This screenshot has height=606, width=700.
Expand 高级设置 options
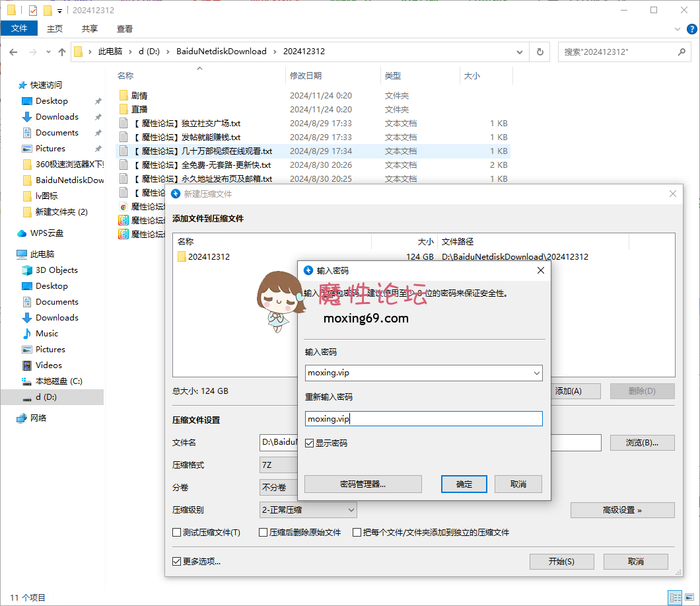(x=622, y=510)
